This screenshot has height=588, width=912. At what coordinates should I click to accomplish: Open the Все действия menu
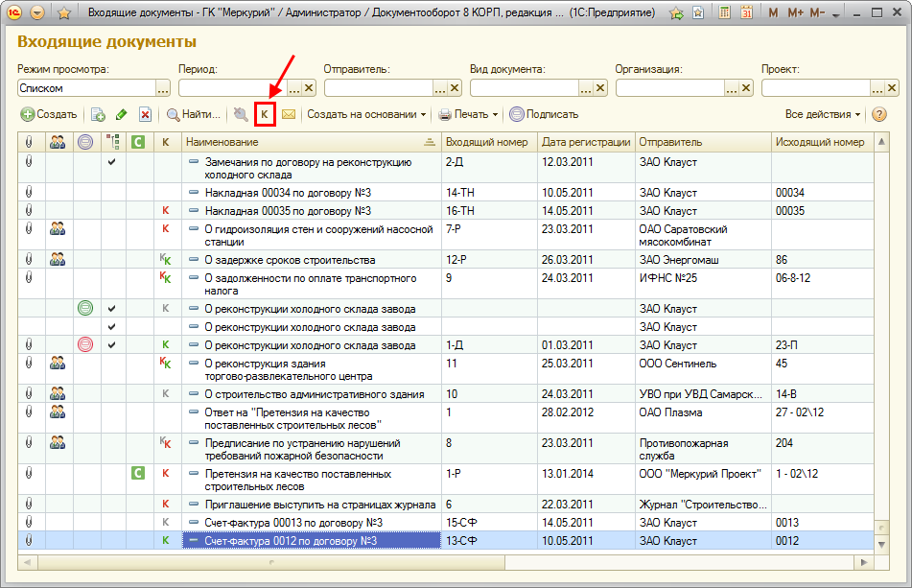pyautogui.click(x=822, y=114)
